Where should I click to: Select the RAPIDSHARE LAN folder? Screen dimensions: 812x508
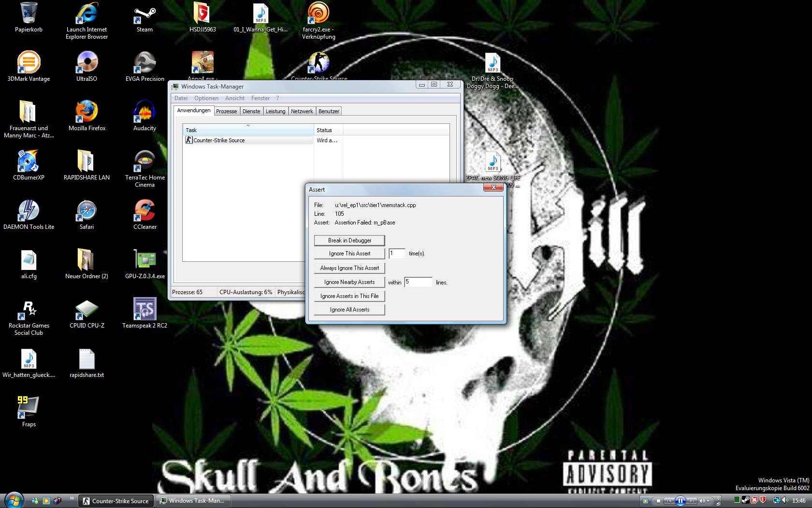pyautogui.click(x=87, y=165)
